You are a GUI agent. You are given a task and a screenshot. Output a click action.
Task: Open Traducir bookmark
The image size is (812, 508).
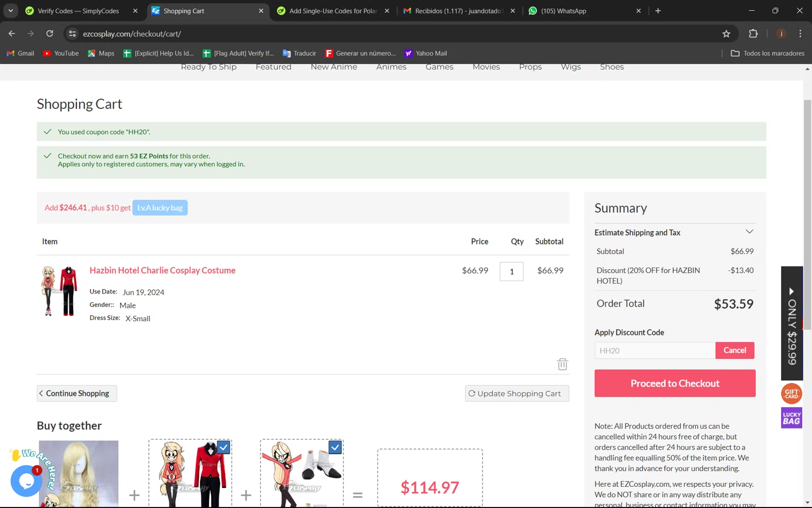pyautogui.click(x=299, y=53)
